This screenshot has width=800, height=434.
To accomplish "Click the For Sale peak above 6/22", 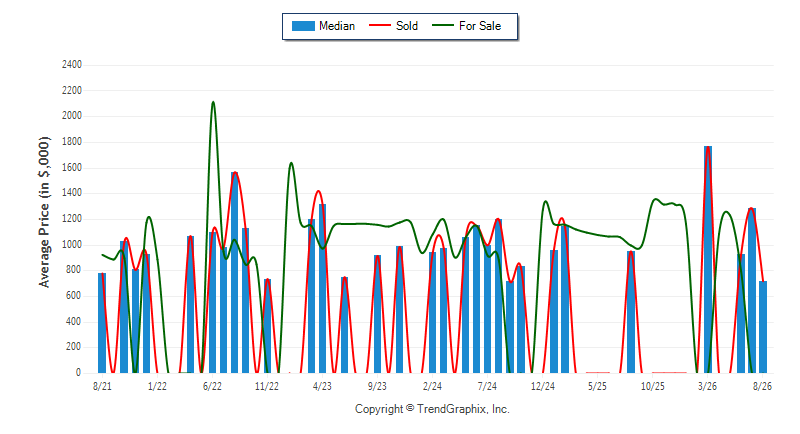I will pyautogui.click(x=213, y=102).
